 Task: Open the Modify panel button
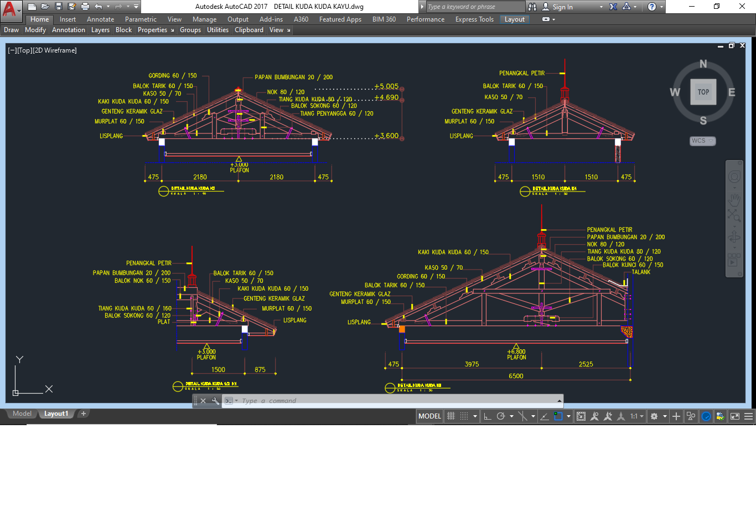click(x=35, y=30)
